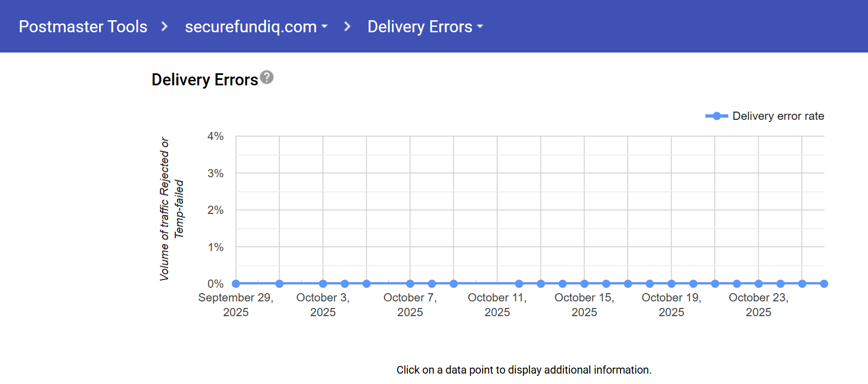Select the October 19, 2025 data point

[671, 284]
